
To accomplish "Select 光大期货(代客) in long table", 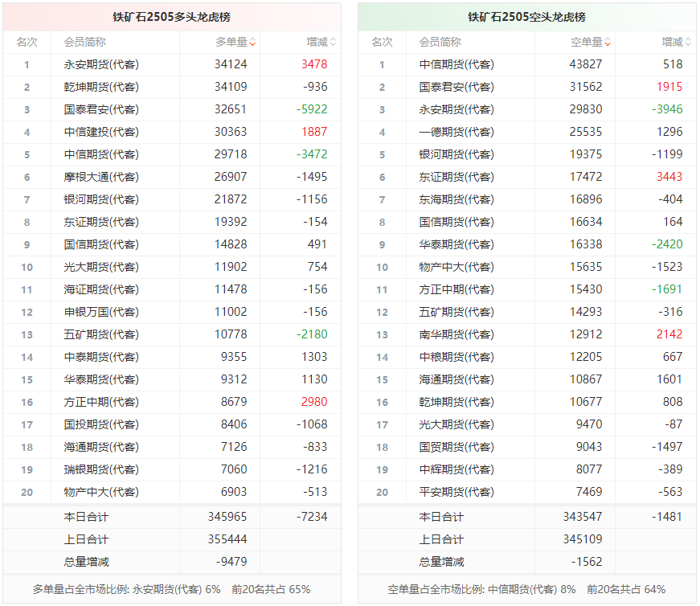I will [101, 267].
